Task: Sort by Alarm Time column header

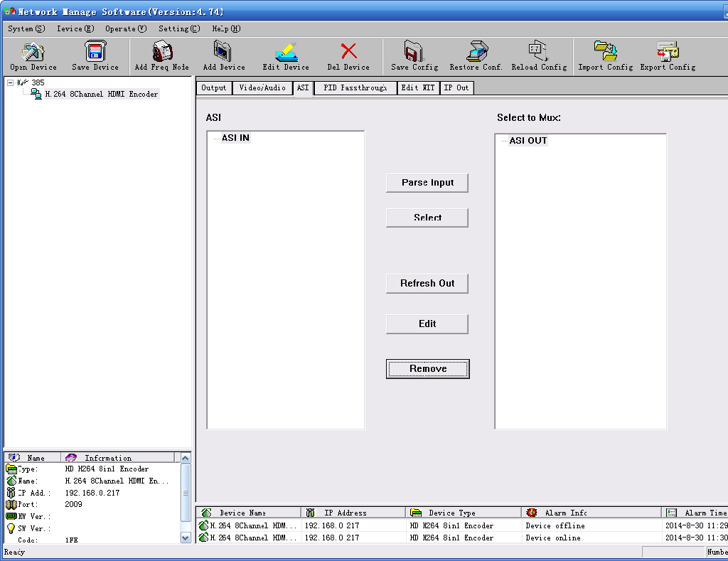Action: (x=695, y=513)
